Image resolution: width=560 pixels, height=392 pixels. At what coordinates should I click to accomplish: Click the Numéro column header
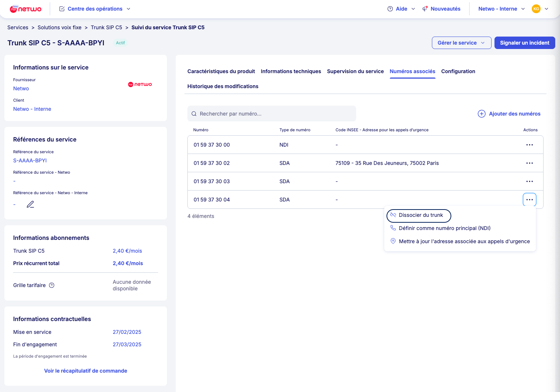click(201, 130)
